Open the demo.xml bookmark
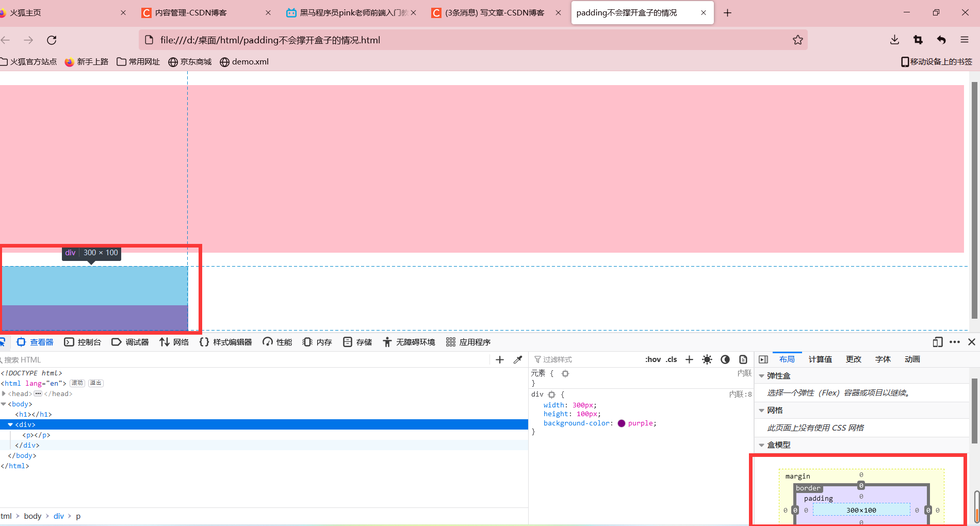980x526 pixels. tap(244, 62)
